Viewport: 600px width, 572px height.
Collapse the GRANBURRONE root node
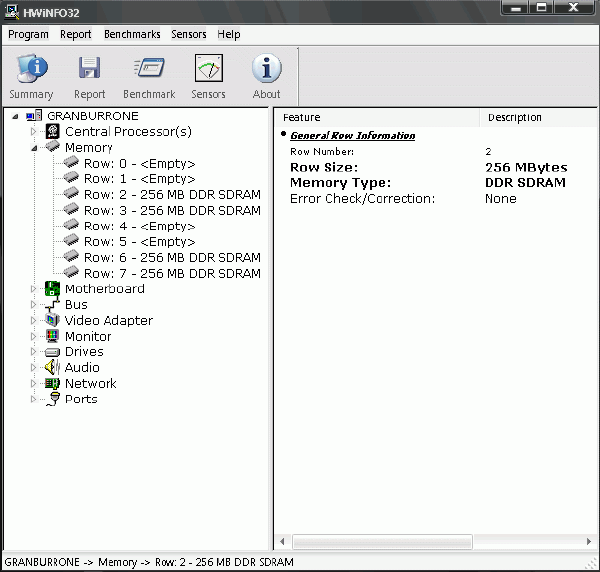click(15, 116)
